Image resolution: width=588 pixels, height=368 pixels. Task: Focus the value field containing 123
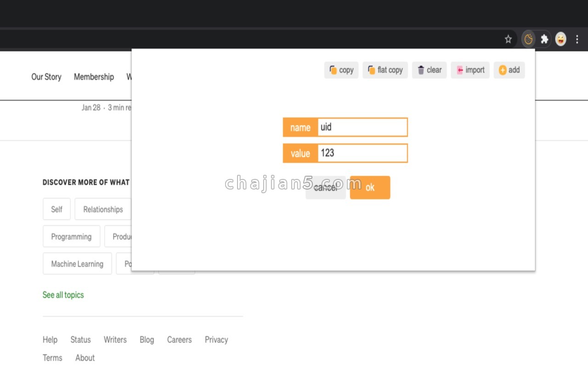362,153
